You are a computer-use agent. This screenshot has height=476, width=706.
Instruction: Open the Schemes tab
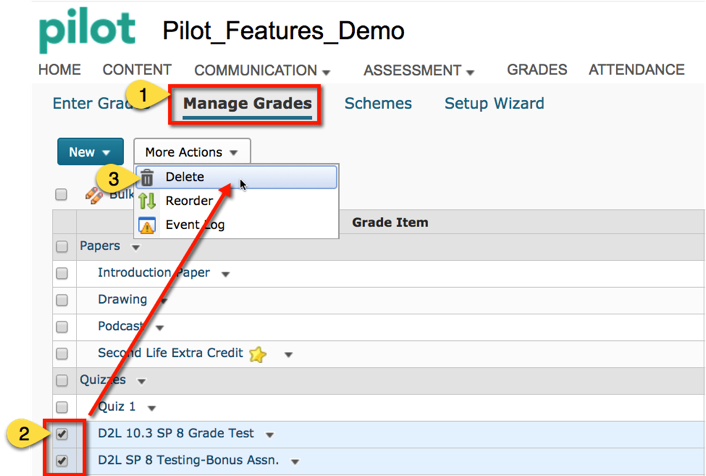(x=377, y=104)
